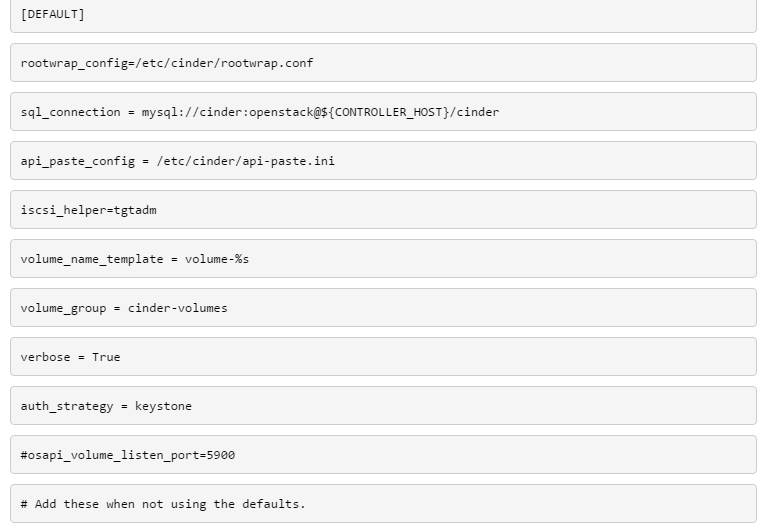Select the verbose = True block
The width and height of the screenshot is (761, 528).
click(x=383, y=357)
